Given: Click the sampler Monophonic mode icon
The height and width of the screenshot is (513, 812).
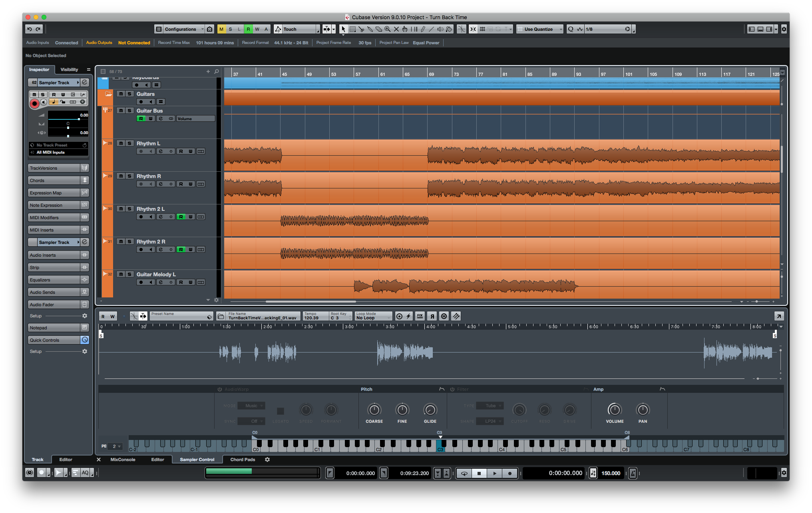Looking at the screenshot, I should (444, 317).
